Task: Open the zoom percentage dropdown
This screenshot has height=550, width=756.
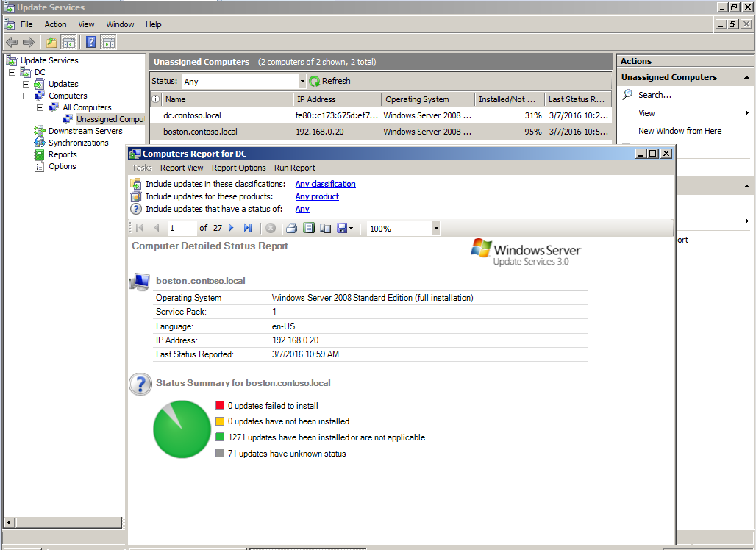Action: 436,229
